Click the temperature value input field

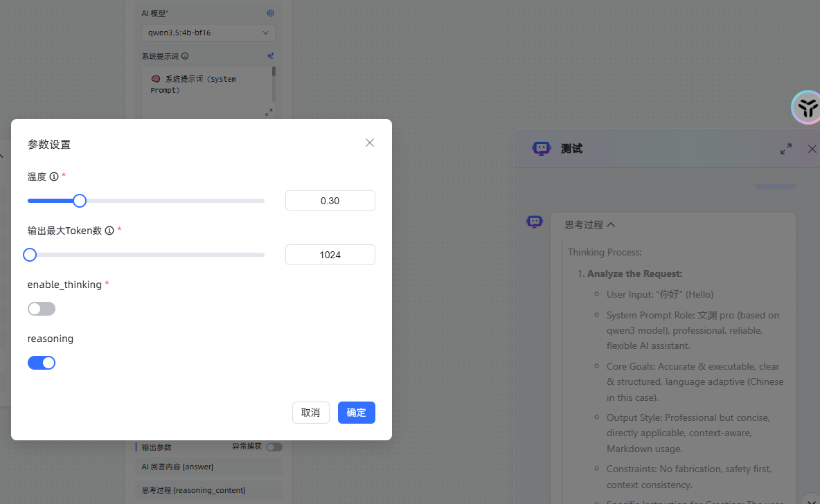(330, 201)
